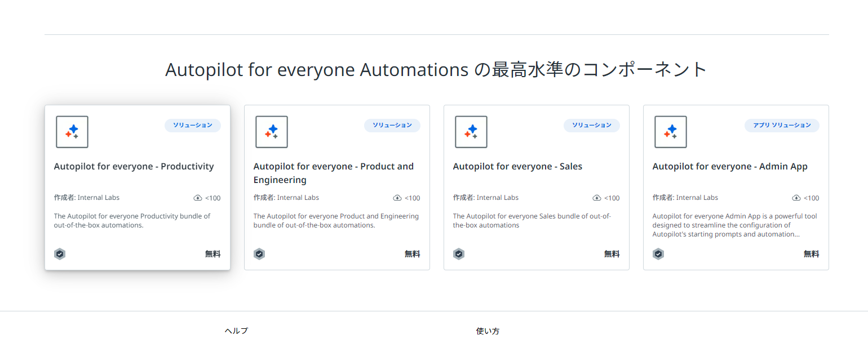The height and width of the screenshot is (348, 868).
Task: Click the Autopilot logo on the Productivity card
Action: pyautogui.click(x=72, y=131)
